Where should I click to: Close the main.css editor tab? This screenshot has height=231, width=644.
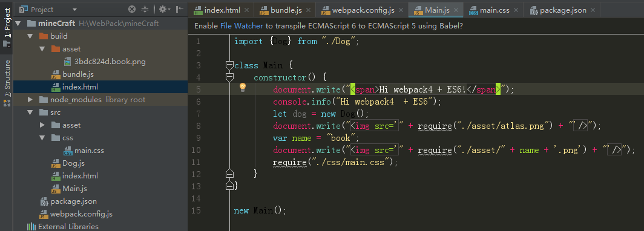tap(516, 10)
